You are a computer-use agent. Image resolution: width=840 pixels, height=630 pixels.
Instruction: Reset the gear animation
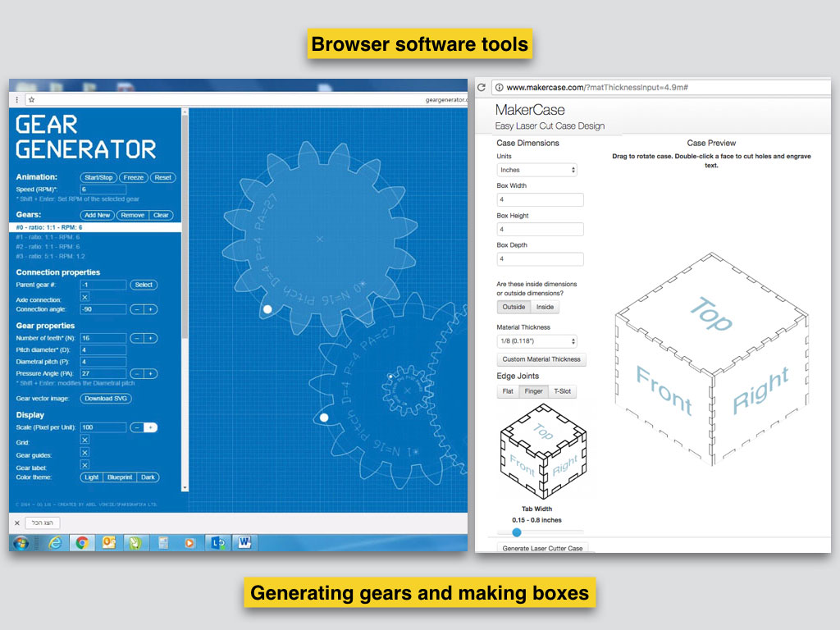pos(163,177)
